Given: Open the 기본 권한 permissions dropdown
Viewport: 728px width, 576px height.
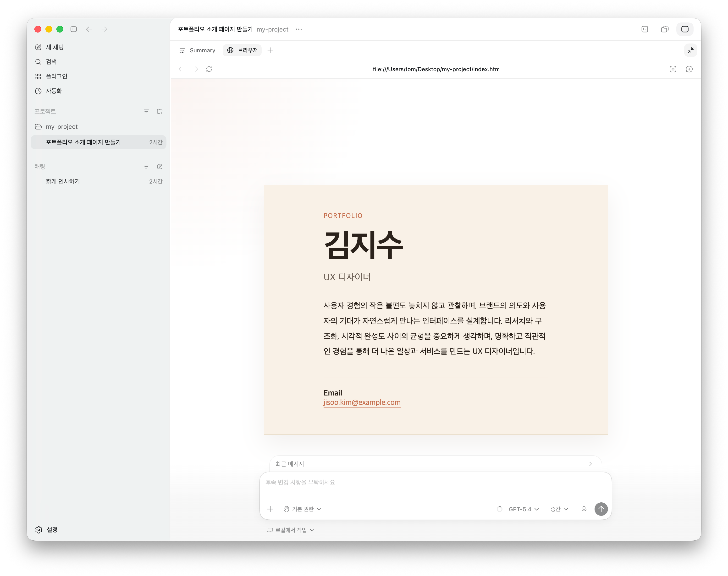Looking at the screenshot, I should point(302,509).
